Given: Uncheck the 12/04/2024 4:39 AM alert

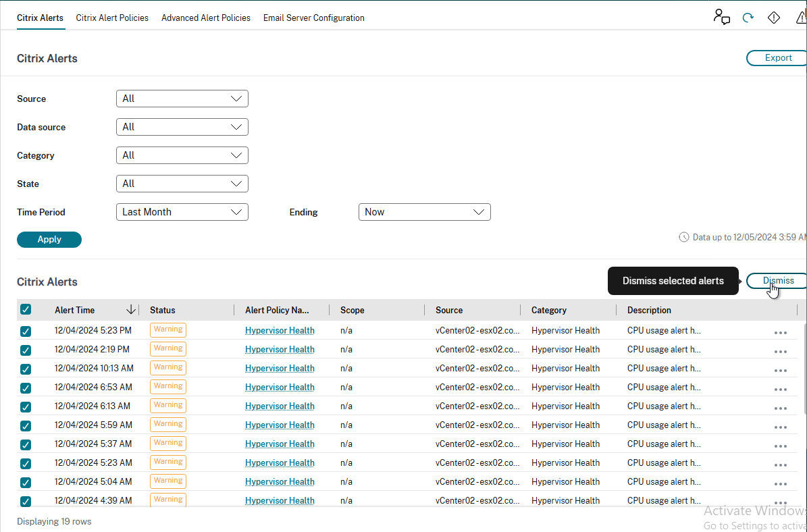Looking at the screenshot, I should pyautogui.click(x=25, y=501).
